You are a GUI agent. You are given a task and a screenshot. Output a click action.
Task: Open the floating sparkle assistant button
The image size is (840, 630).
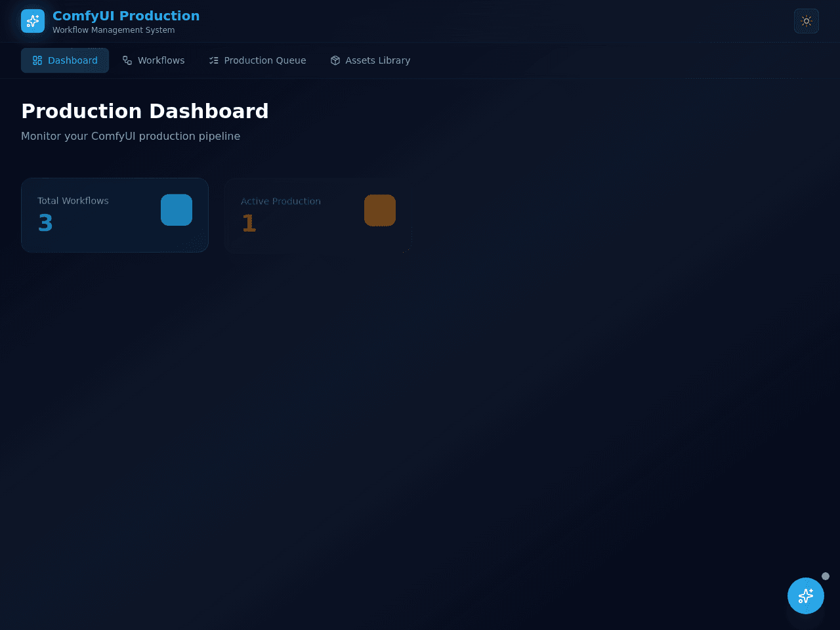pyautogui.click(x=806, y=596)
